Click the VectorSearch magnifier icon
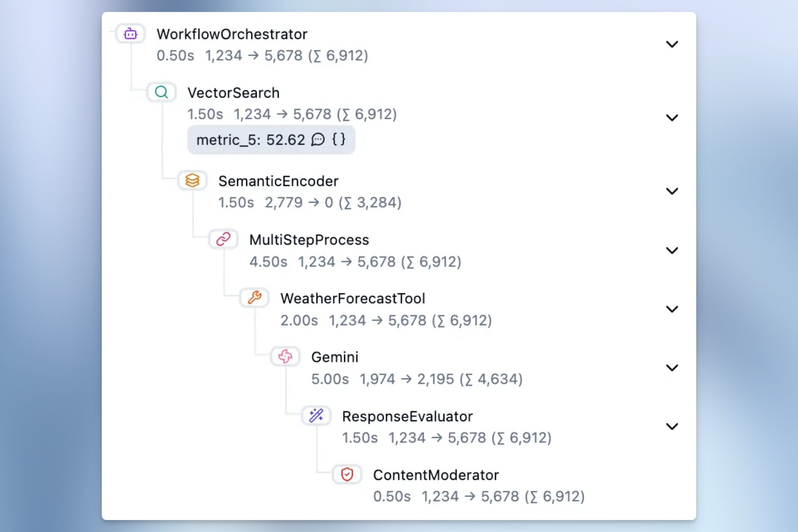This screenshot has width=798, height=532. click(x=161, y=92)
